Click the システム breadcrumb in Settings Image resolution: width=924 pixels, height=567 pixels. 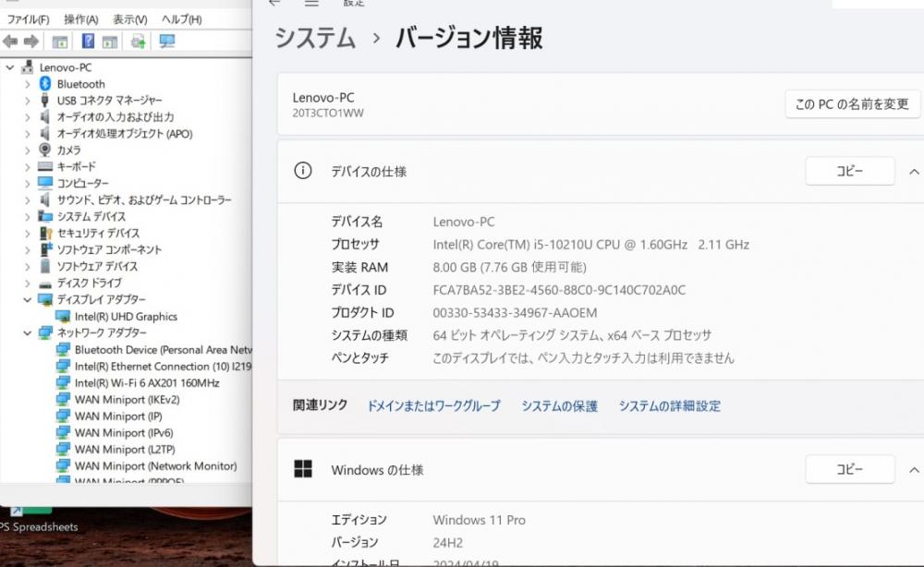(x=315, y=38)
